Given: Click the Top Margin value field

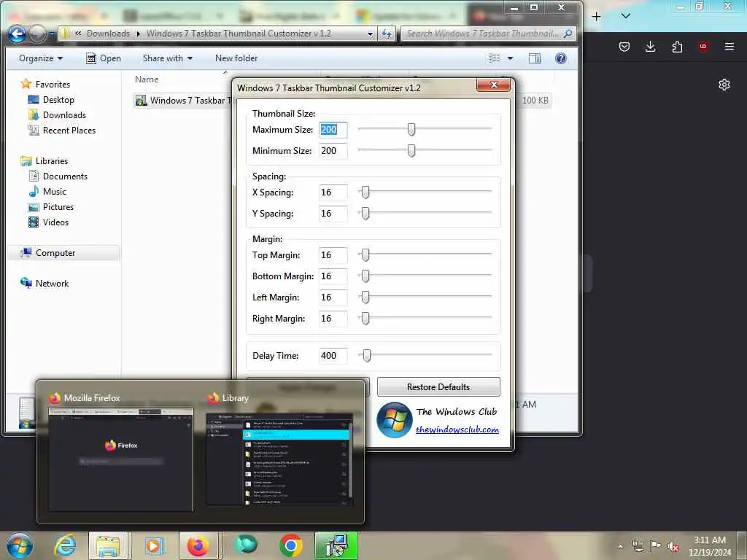Looking at the screenshot, I should click(x=333, y=255).
